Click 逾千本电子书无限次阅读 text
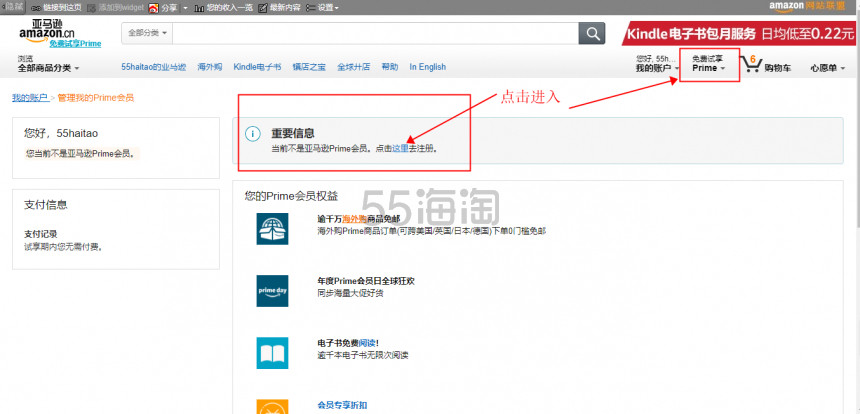 point(363,355)
